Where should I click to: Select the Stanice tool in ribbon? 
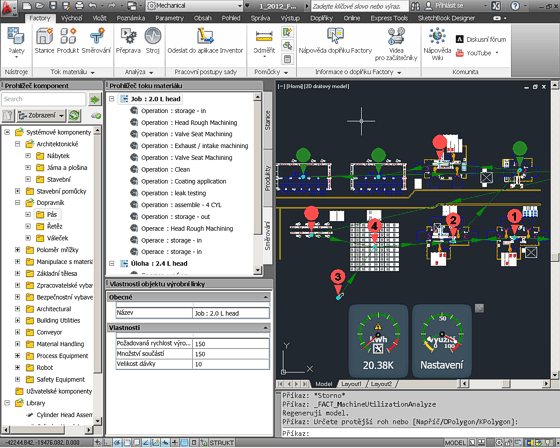44,41
